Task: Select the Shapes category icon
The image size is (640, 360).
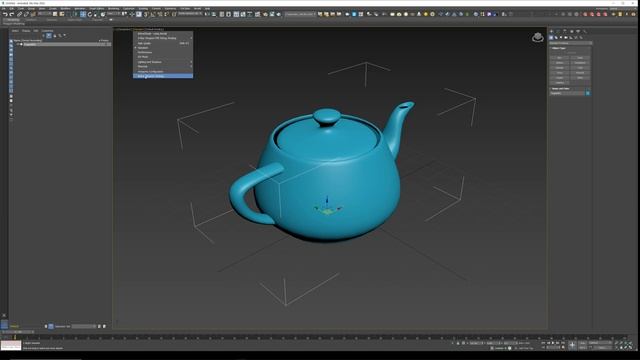Action: click(x=556, y=37)
